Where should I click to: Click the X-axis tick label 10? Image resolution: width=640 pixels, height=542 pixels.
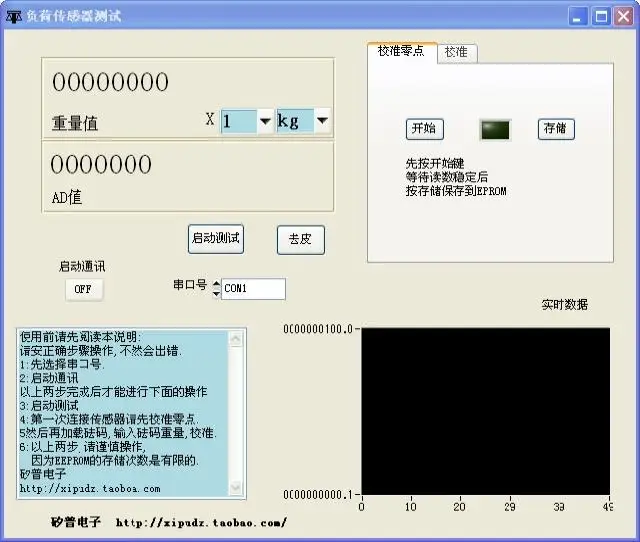pos(411,507)
